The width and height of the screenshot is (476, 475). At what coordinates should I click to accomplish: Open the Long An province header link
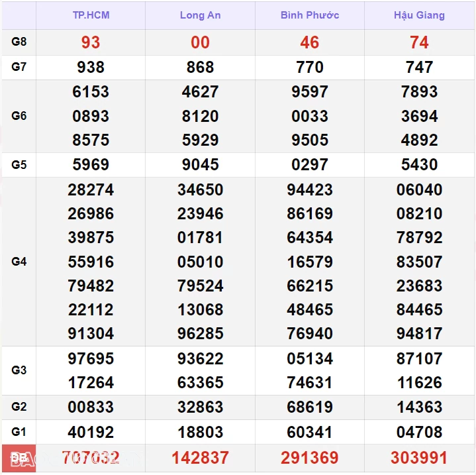click(x=200, y=15)
